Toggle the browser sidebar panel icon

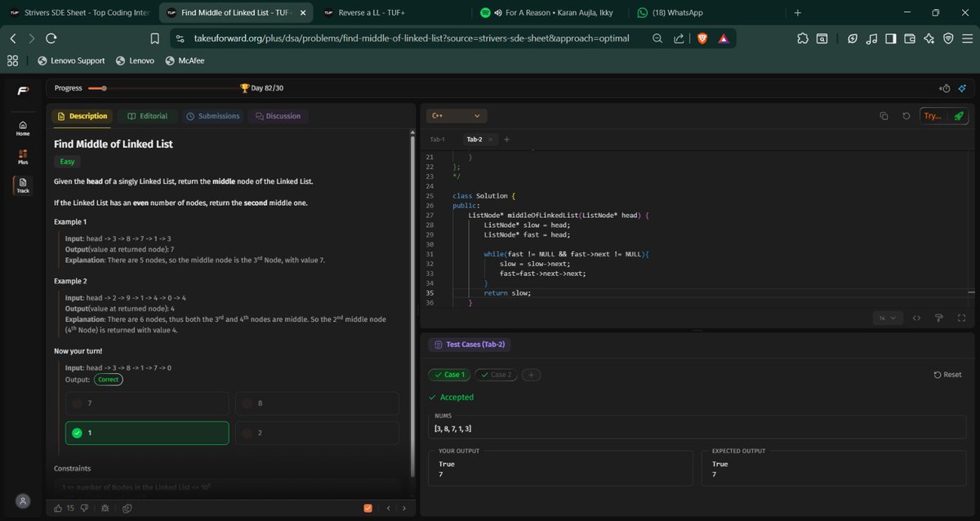click(890, 38)
